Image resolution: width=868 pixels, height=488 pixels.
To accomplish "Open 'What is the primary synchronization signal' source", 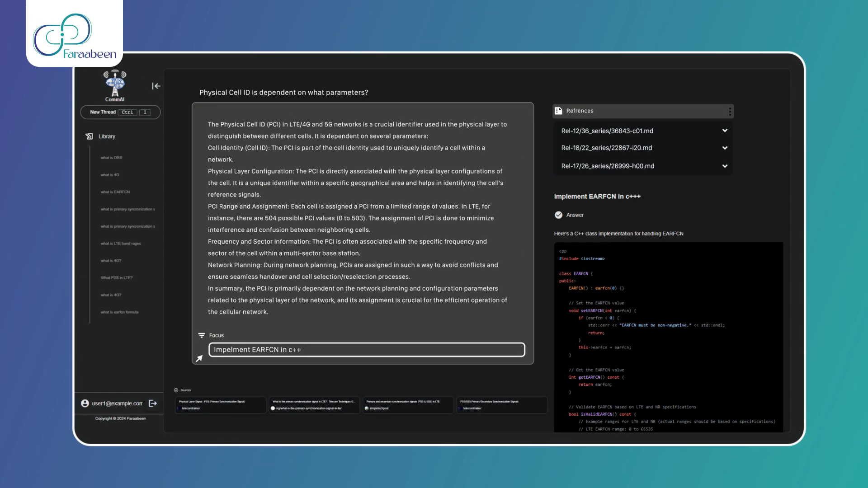I will [314, 405].
